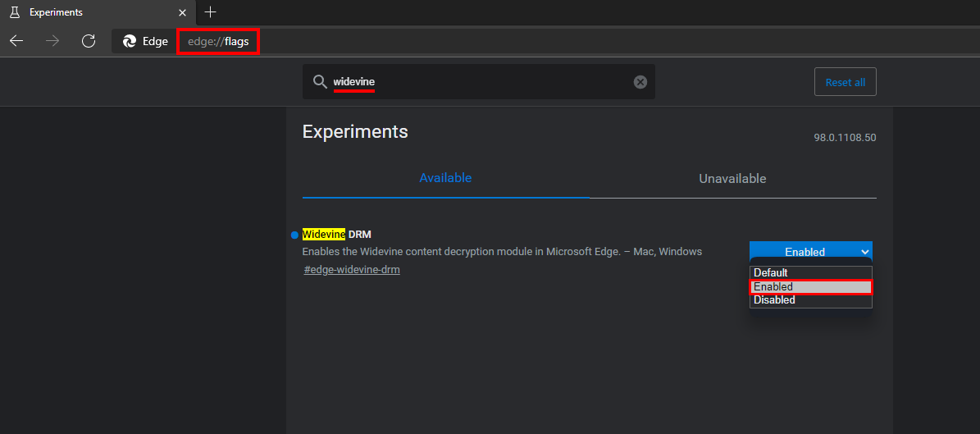
Task: Choose Default in the dropdown list
Action: click(810, 272)
